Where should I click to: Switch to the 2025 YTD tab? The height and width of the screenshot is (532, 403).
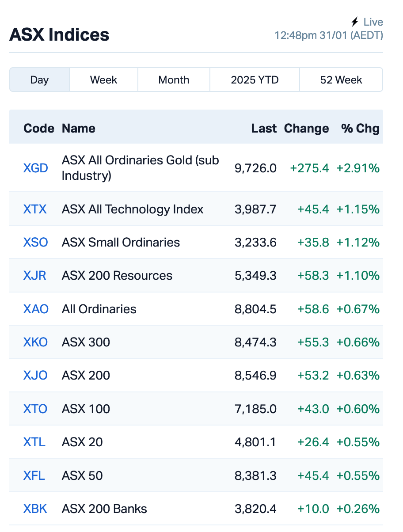(255, 80)
